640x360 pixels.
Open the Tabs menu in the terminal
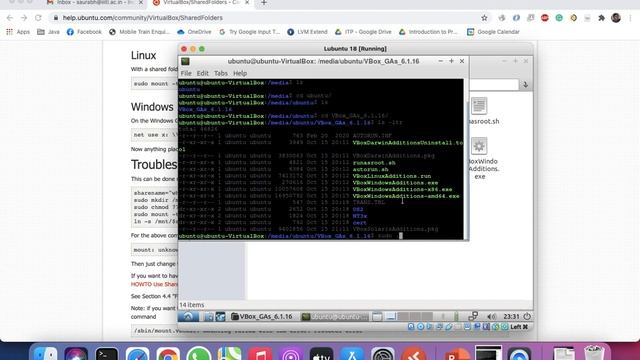pos(221,73)
